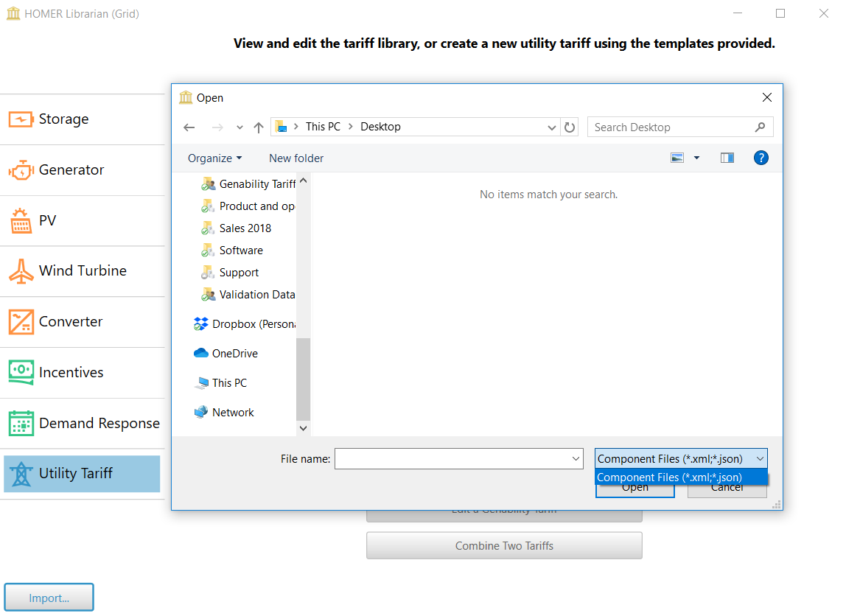The height and width of the screenshot is (616, 846).
Task: Click the Search Desktop field
Action: coord(671,127)
